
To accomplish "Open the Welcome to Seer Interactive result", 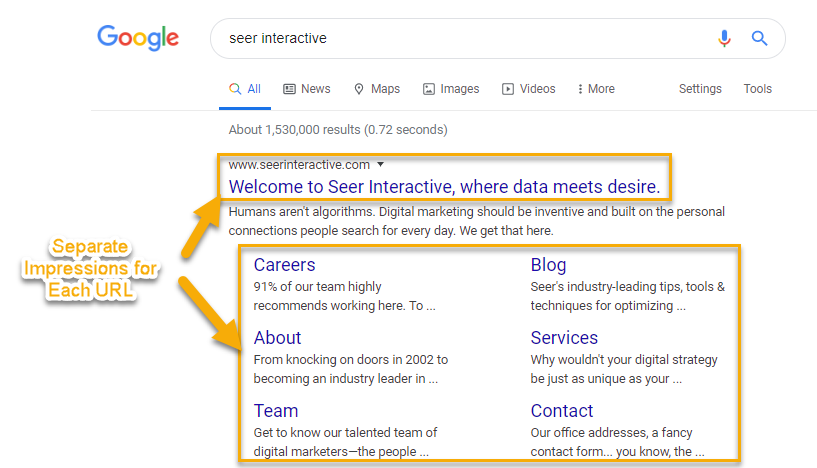I will pos(444,187).
